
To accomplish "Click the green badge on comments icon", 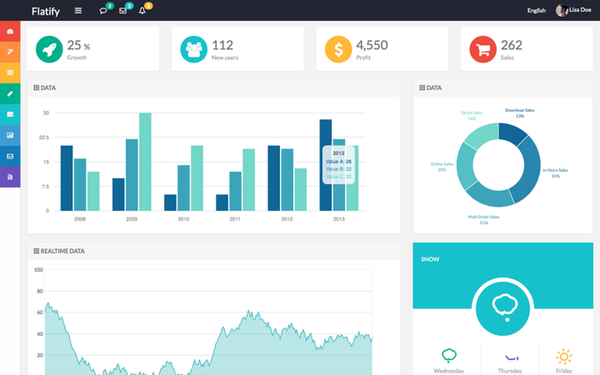I will point(109,6).
